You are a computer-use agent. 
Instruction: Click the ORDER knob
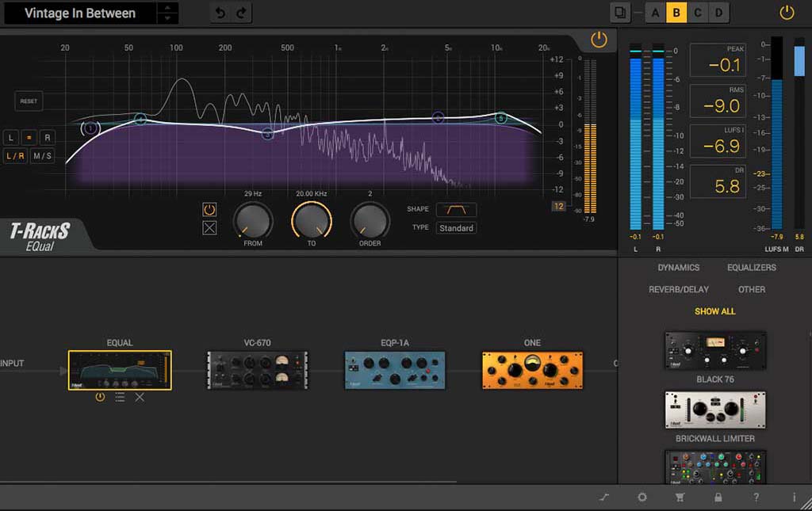370,222
